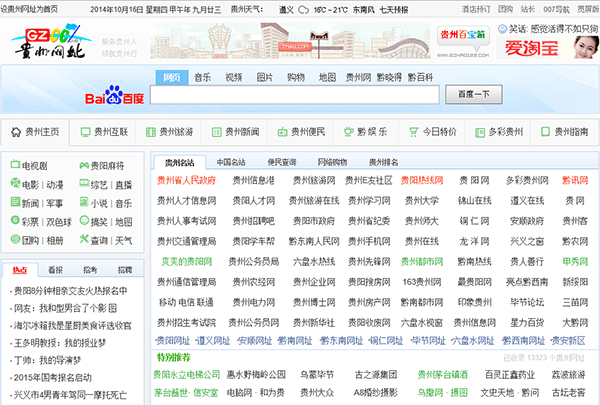The image size is (600, 405).
Task: Click into the Baidu search input field
Action: coord(296,95)
